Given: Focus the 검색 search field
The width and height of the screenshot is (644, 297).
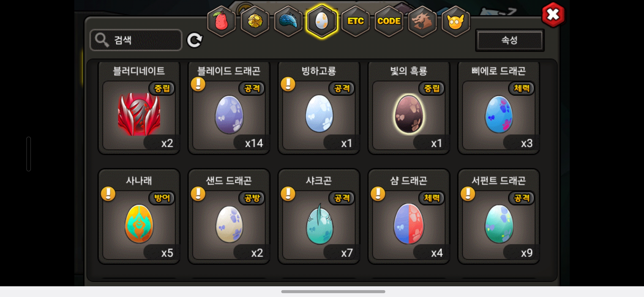Looking at the screenshot, I should click(x=136, y=40).
